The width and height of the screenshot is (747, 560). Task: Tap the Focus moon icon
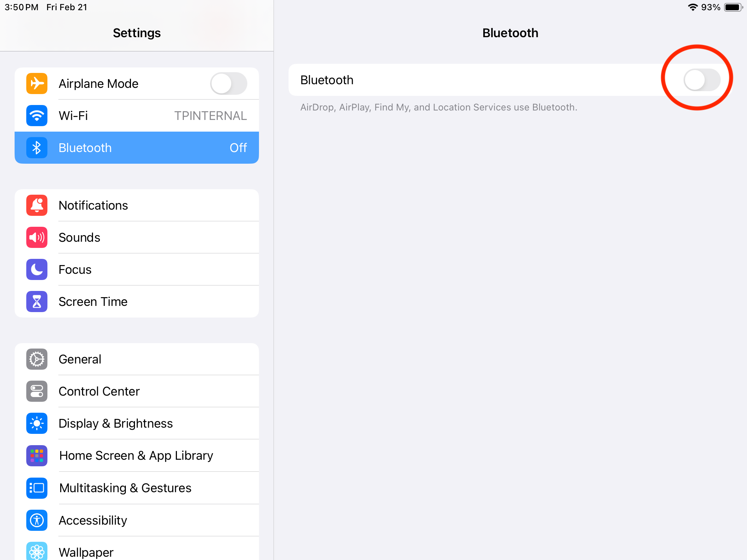coord(37,269)
